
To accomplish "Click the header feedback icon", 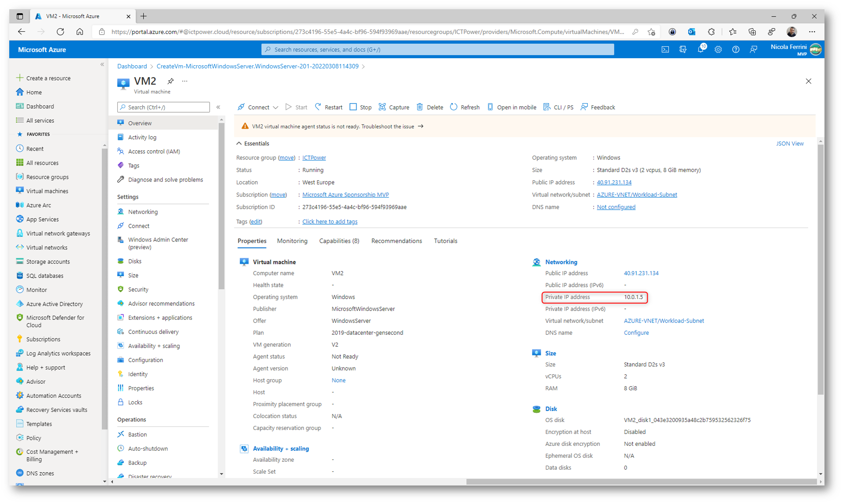I will pyautogui.click(x=754, y=49).
